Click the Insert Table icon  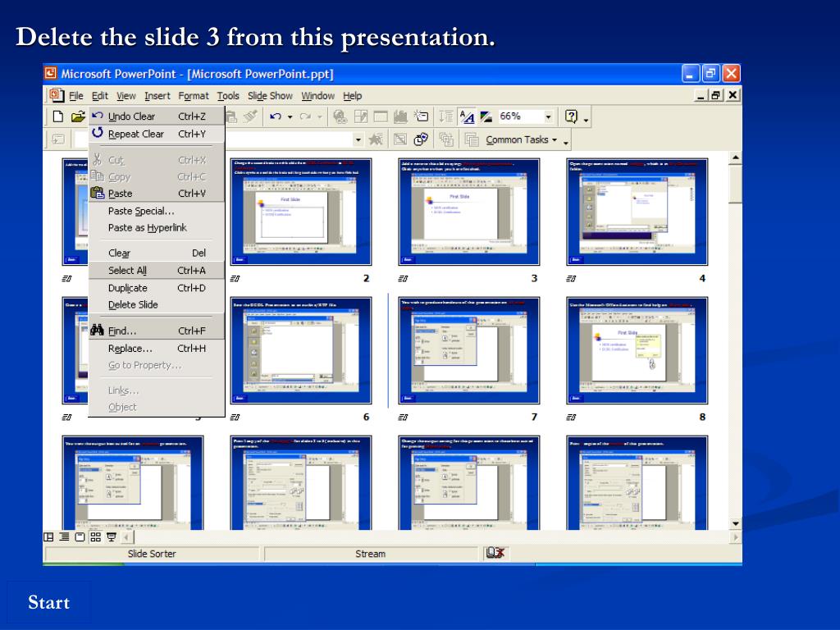pos(381,116)
